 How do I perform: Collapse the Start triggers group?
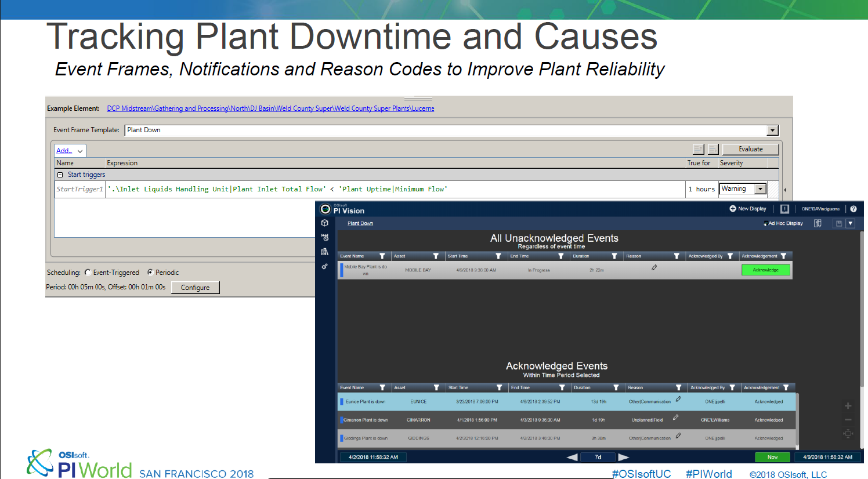[60, 175]
